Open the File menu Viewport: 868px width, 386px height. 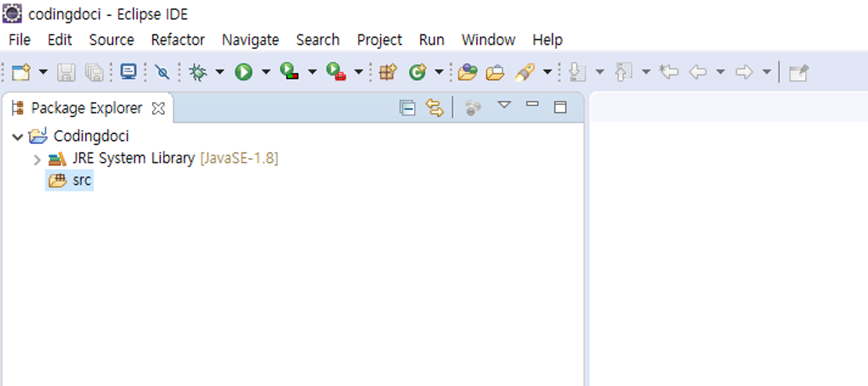[20, 40]
